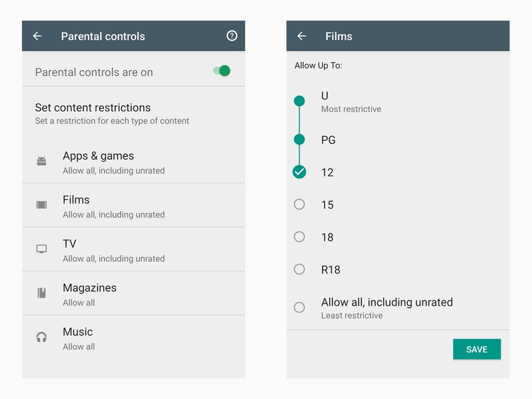Click the Films filmstrip icon
The width and height of the screenshot is (532, 399).
(42, 206)
